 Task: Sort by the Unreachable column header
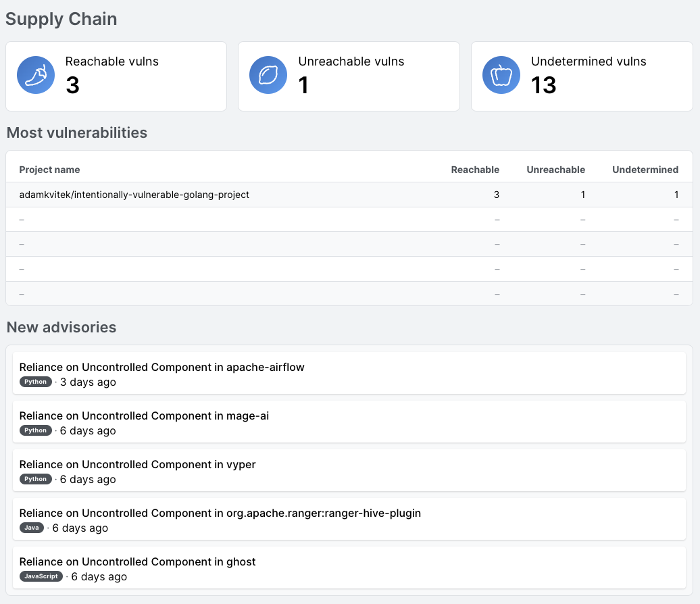555,170
